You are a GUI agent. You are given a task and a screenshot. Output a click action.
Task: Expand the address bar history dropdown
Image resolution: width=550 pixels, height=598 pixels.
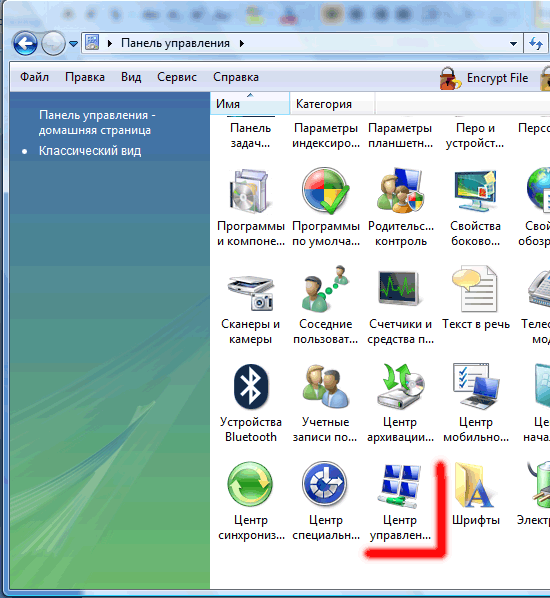513,43
